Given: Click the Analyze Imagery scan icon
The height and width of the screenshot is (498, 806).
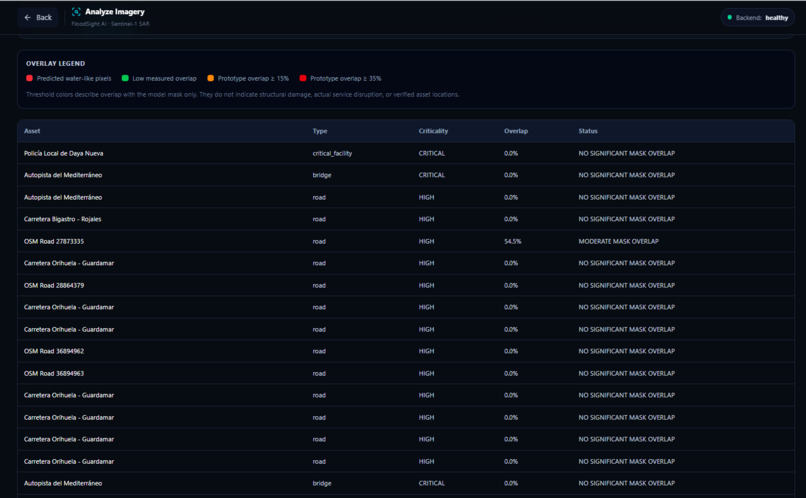Looking at the screenshot, I should click(x=76, y=12).
